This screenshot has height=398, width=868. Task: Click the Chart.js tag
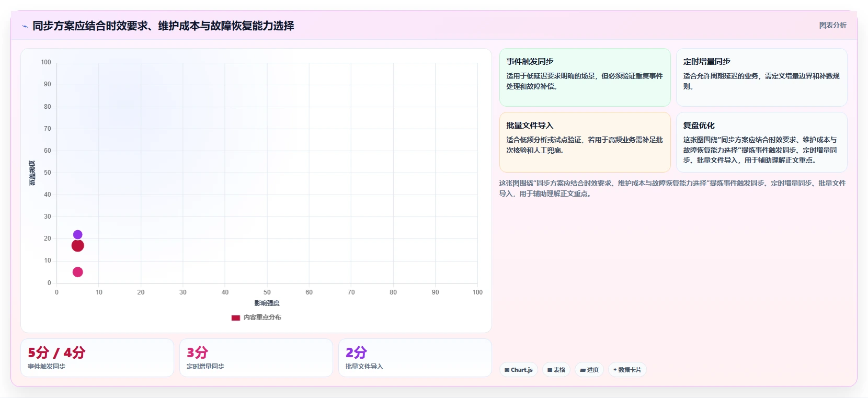[519, 370]
